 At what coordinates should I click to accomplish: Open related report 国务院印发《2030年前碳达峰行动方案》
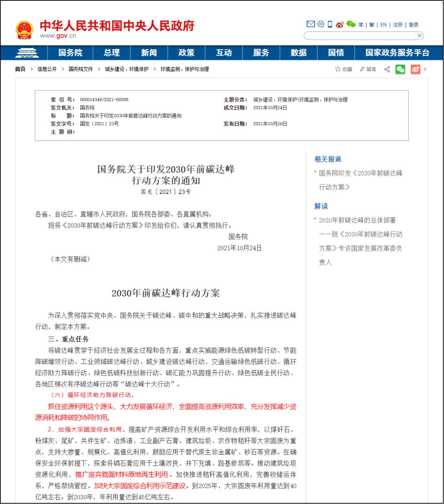point(361,180)
